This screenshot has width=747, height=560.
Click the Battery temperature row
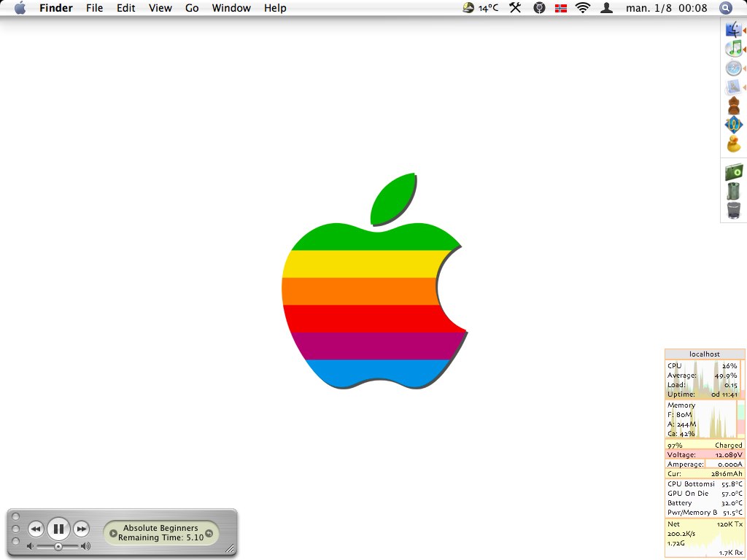705,503
